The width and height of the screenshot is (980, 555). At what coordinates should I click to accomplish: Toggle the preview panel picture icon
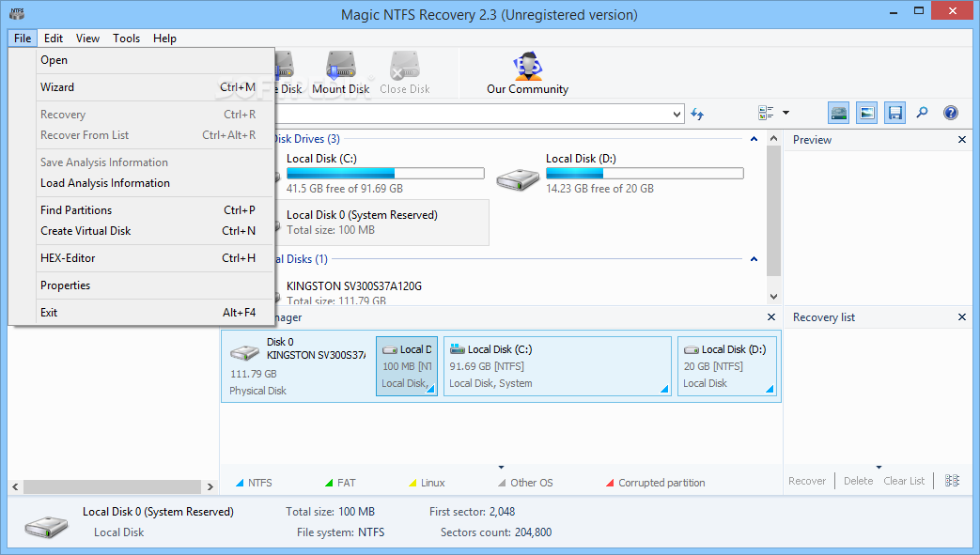(867, 113)
